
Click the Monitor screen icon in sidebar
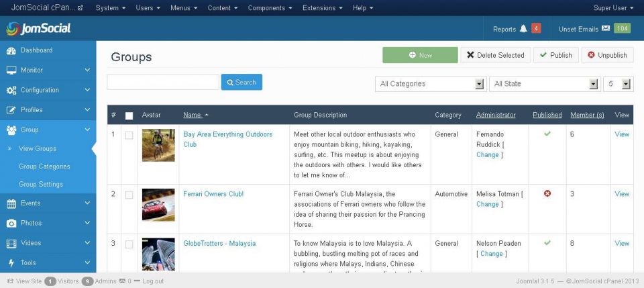(11, 70)
